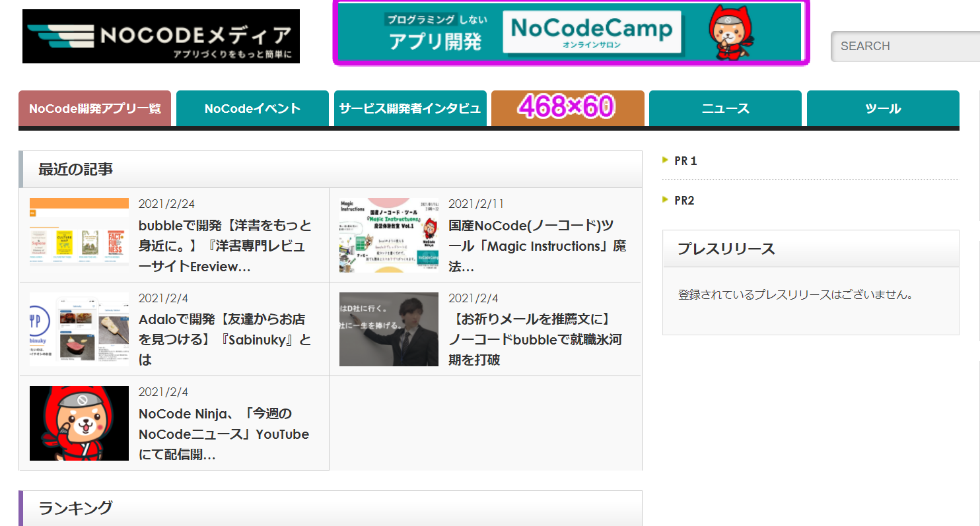Click the arrow icon beside PR2
Image resolution: width=980 pixels, height=526 pixels.
point(666,199)
